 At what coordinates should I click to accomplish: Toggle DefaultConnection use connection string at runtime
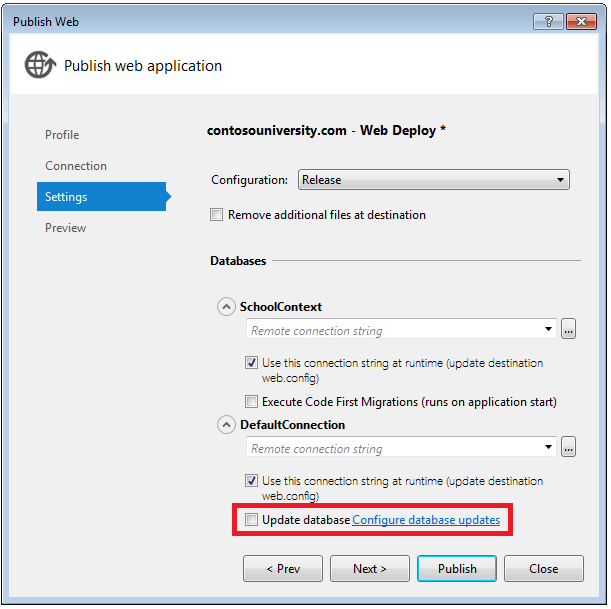[x=252, y=481]
